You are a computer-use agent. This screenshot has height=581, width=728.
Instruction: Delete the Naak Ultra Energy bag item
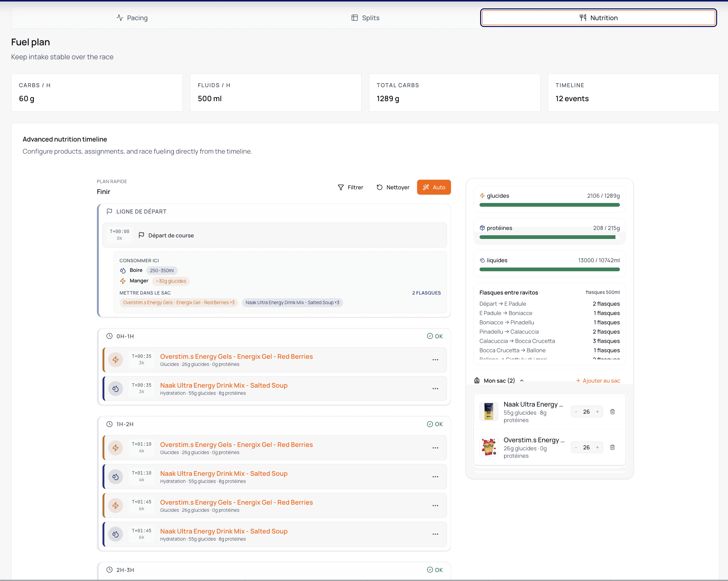pyautogui.click(x=612, y=412)
